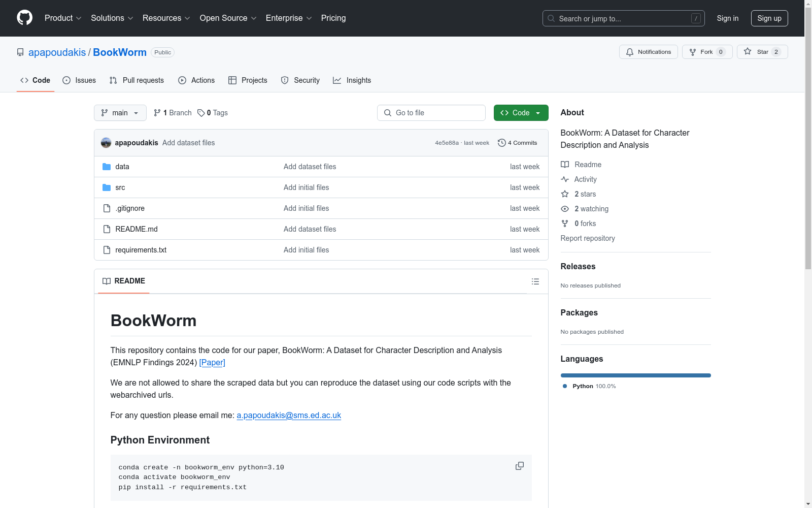Click the star icon next to 2 stars

[565, 194]
